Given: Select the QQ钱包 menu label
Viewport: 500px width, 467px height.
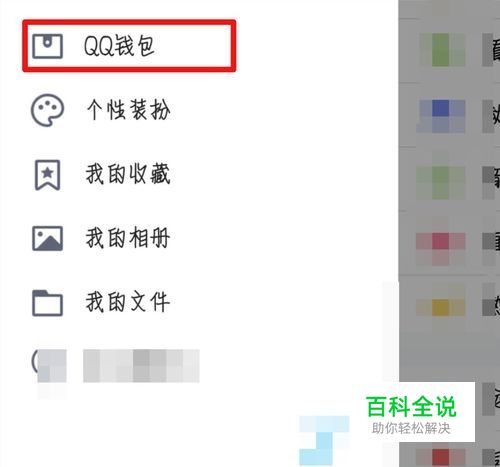Looking at the screenshot, I should (x=119, y=46).
